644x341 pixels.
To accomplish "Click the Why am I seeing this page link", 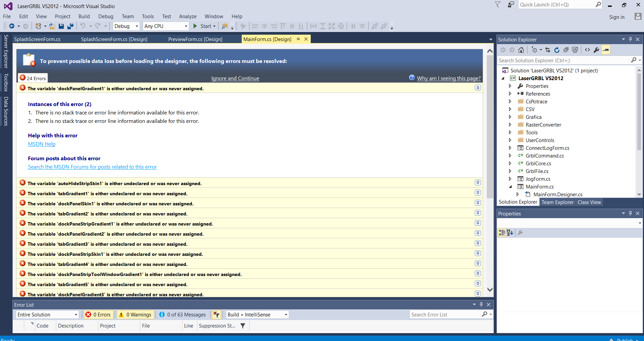I will [x=449, y=78].
